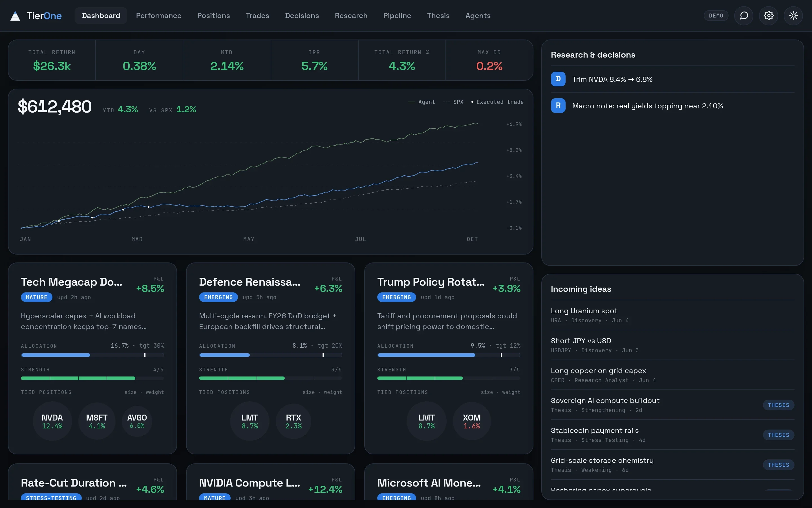812x508 pixels.
Task: Open Long copper on grid capex idea
Action: (672, 375)
